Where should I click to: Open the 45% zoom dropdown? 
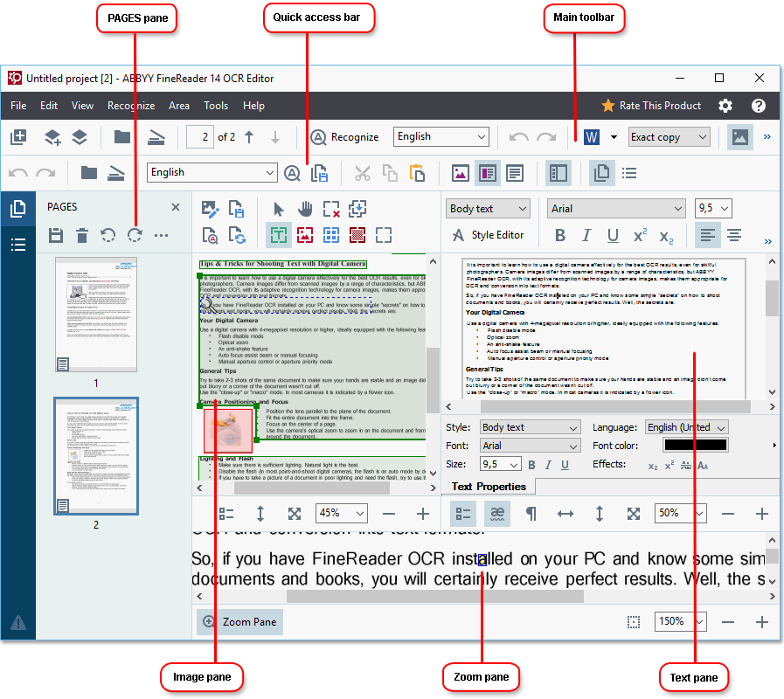click(x=341, y=513)
